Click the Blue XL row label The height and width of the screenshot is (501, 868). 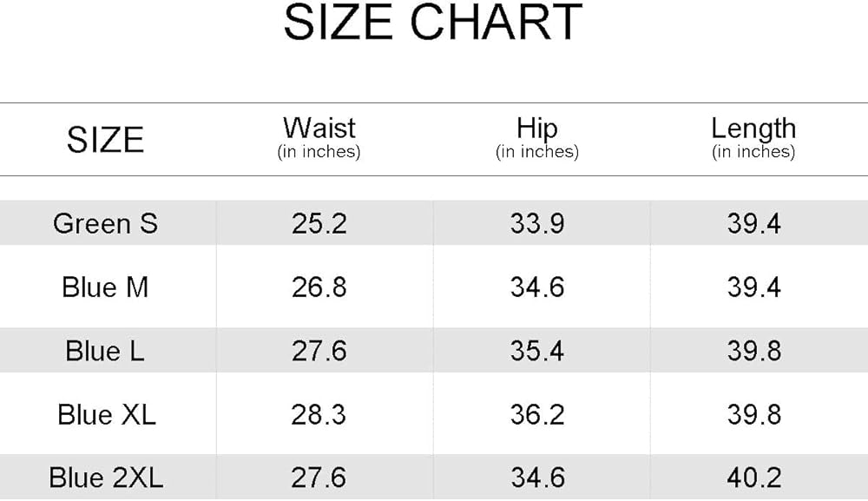107,414
